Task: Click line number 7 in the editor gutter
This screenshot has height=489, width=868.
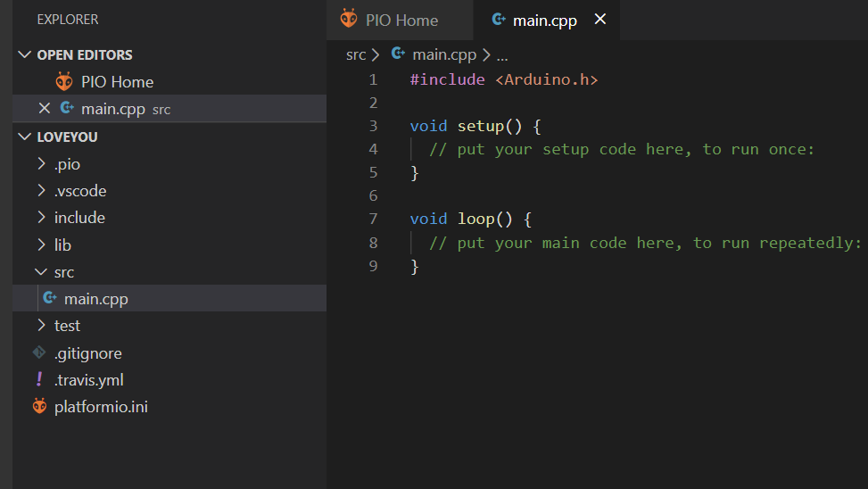Action: [373, 219]
